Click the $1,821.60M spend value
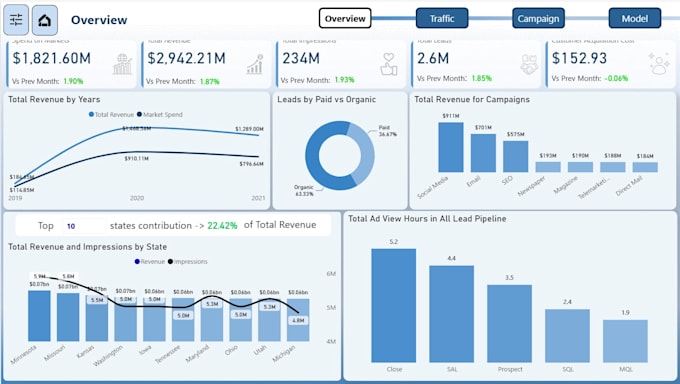The height and width of the screenshot is (384, 680). (52, 58)
